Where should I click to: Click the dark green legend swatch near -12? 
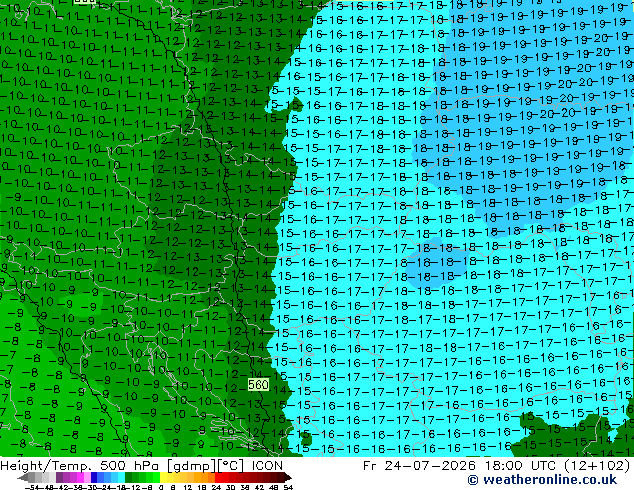click(x=129, y=478)
